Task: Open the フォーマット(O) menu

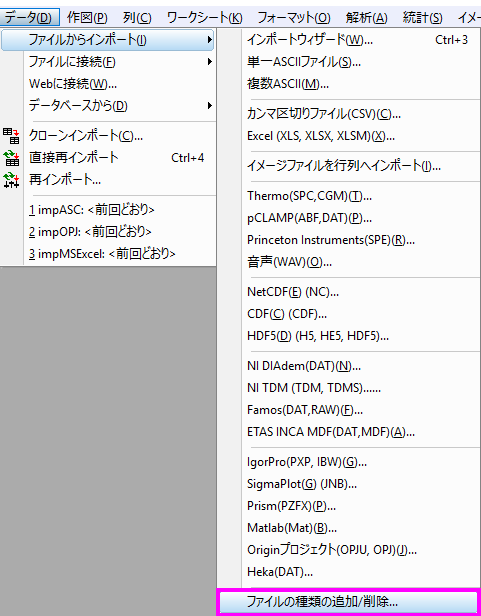Action: point(294,18)
